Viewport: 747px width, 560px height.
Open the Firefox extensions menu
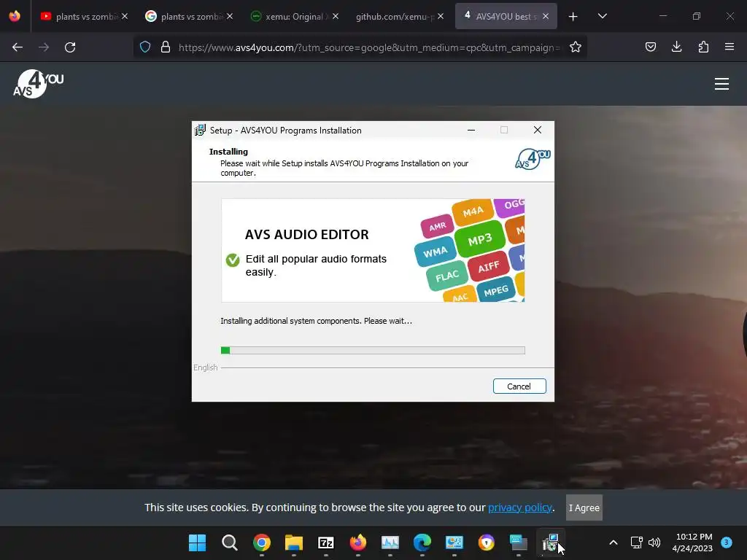pos(703,47)
